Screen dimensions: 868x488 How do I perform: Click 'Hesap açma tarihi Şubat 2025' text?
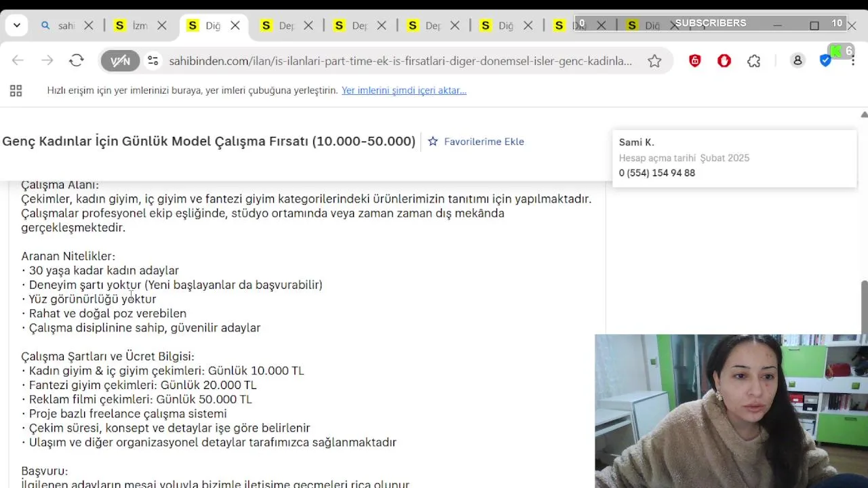point(684,158)
